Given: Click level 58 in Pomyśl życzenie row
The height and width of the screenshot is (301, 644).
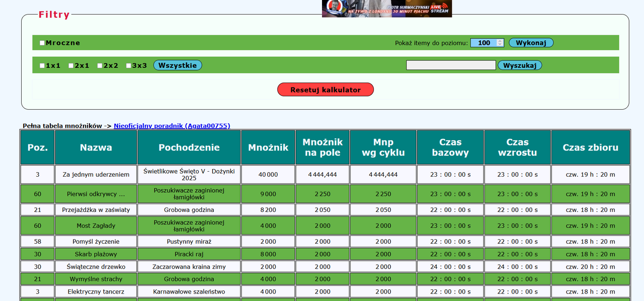Looking at the screenshot, I should pyautogui.click(x=38, y=242).
